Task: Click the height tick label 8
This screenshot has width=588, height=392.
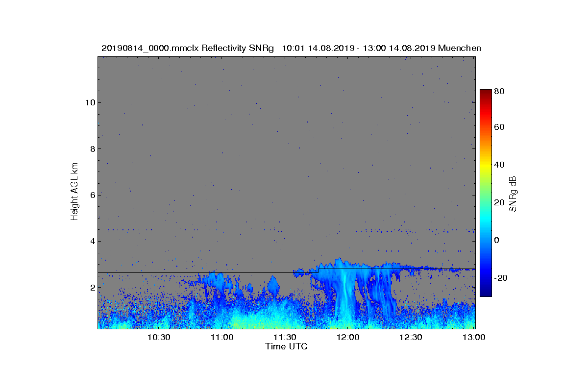Action: [x=92, y=148]
